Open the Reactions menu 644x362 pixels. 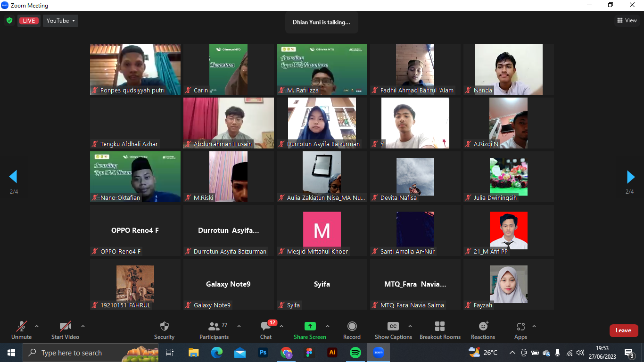[x=483, y=327]
